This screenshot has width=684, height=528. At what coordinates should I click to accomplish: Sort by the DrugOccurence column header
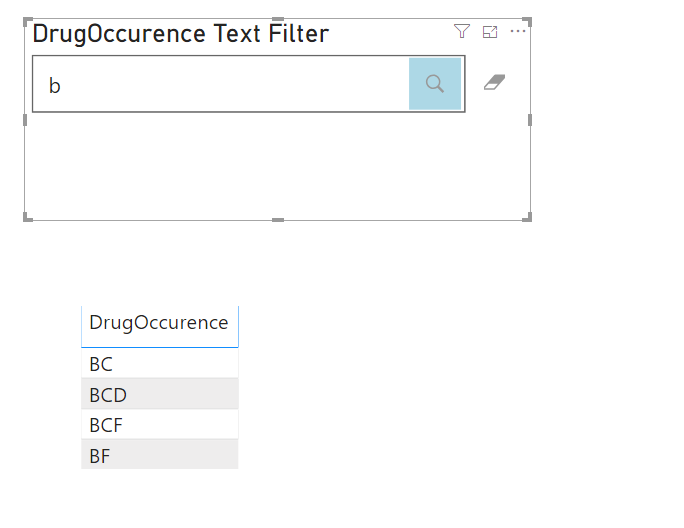[x=159, y=323]
